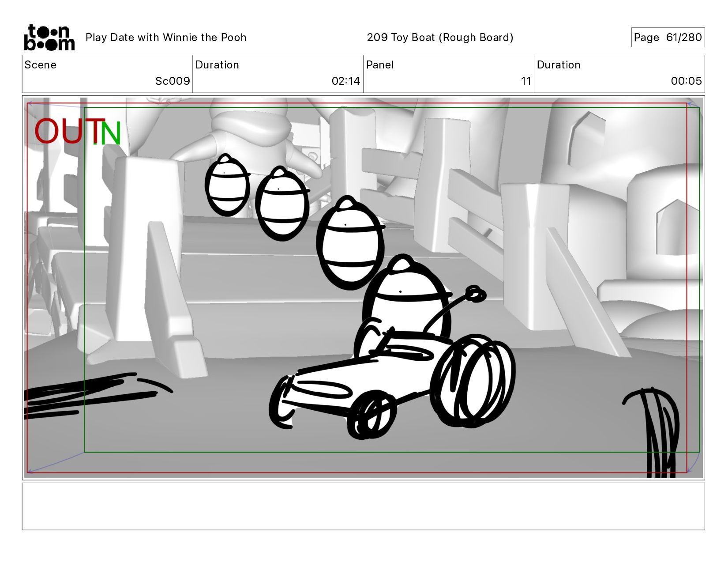Click the scene duration value '02:14'
The height and width of the screenshot is (563, 728).
click(x=346, y=81)
